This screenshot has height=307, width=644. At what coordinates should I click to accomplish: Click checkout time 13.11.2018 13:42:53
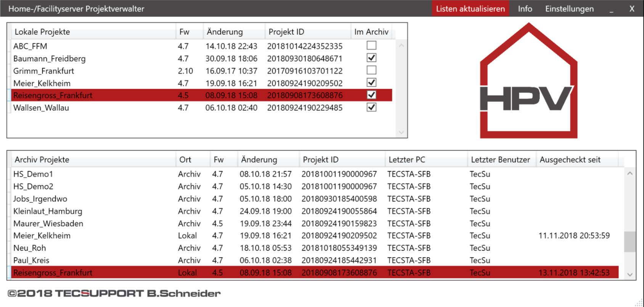[574, 273]
